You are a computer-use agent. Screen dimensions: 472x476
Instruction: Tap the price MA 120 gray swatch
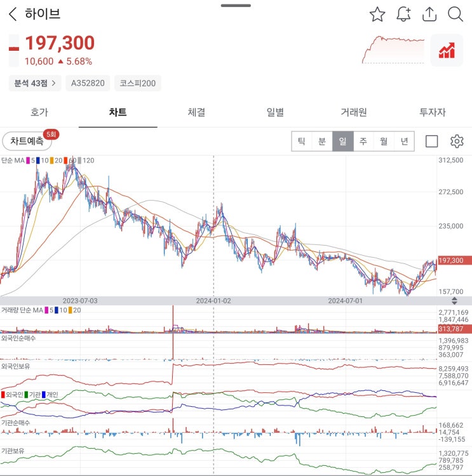tap(79, 161)
